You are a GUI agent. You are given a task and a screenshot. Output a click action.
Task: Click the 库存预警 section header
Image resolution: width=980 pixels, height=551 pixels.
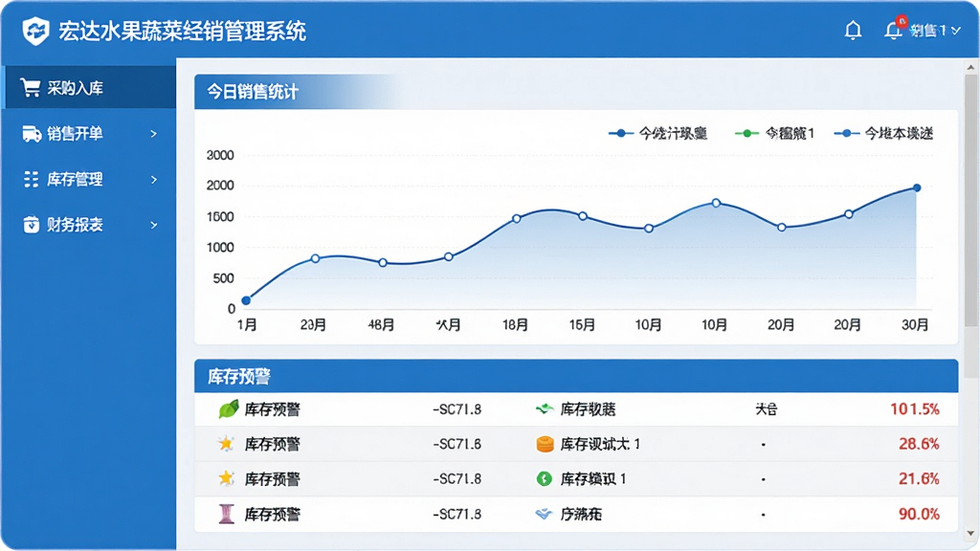(x=575, y=376)
